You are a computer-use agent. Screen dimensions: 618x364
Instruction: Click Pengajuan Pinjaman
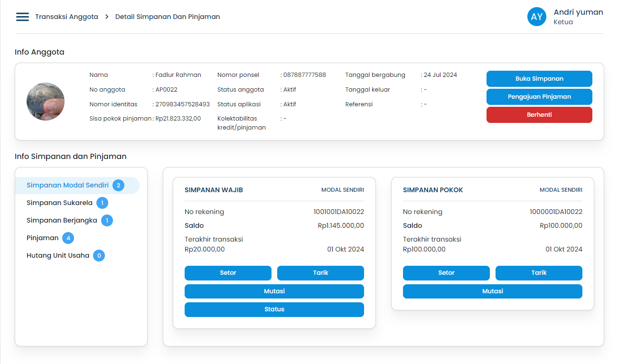coord(539,96)
